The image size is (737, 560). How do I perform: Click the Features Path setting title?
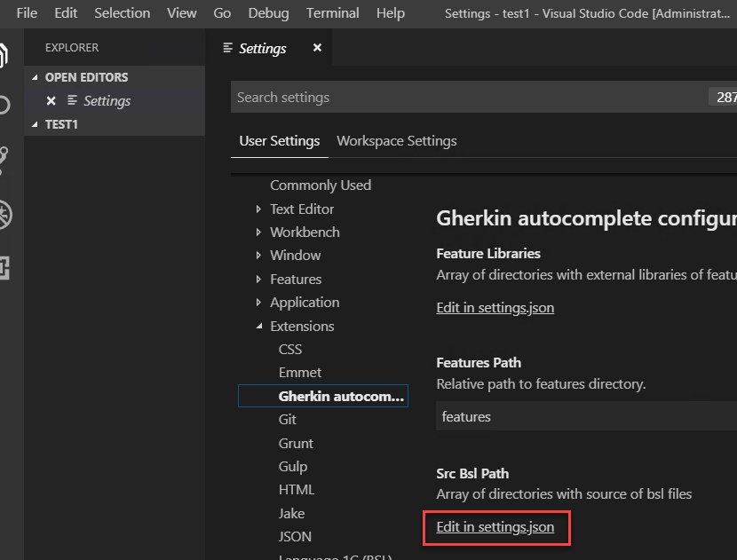pyautogui.click(x=479, y=363)
